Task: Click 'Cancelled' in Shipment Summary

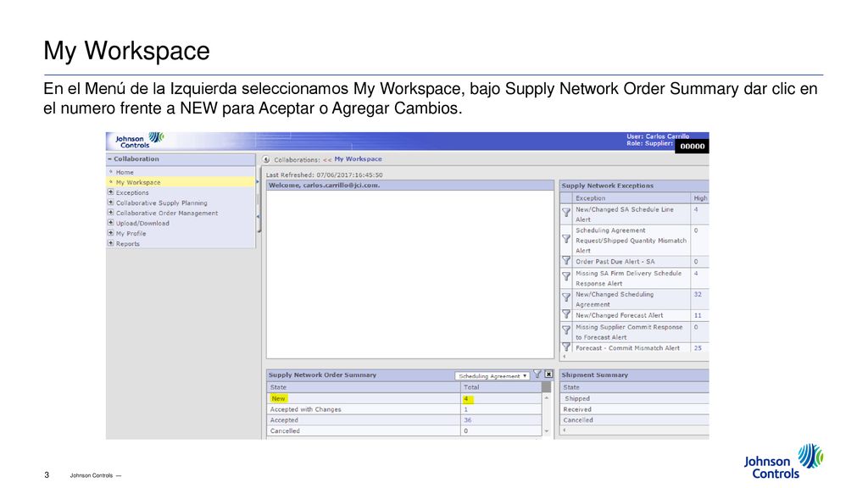Action: pos(578,420)
